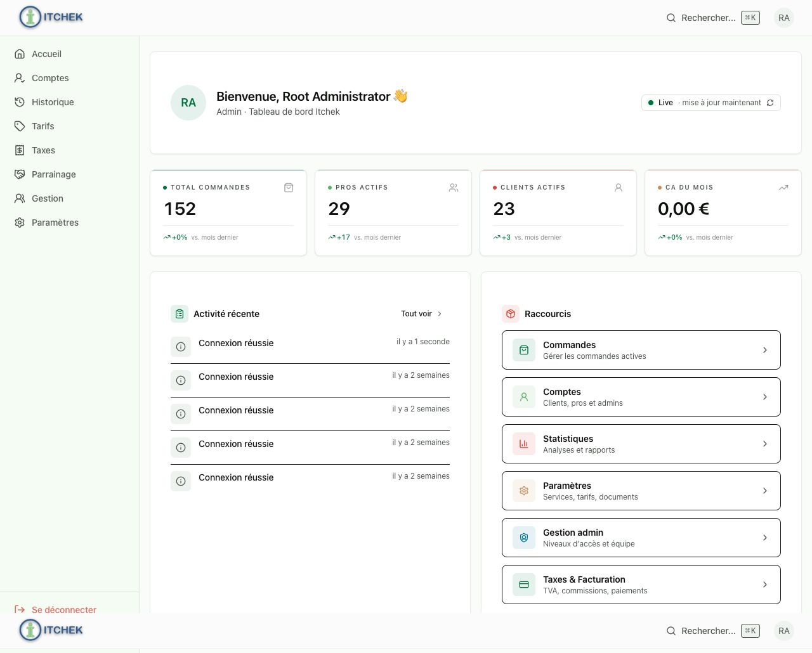This screenshot has width=812, height=653.
Task: Expand Commandes shortcut with its chevron
Action: [x=765, y=350]
